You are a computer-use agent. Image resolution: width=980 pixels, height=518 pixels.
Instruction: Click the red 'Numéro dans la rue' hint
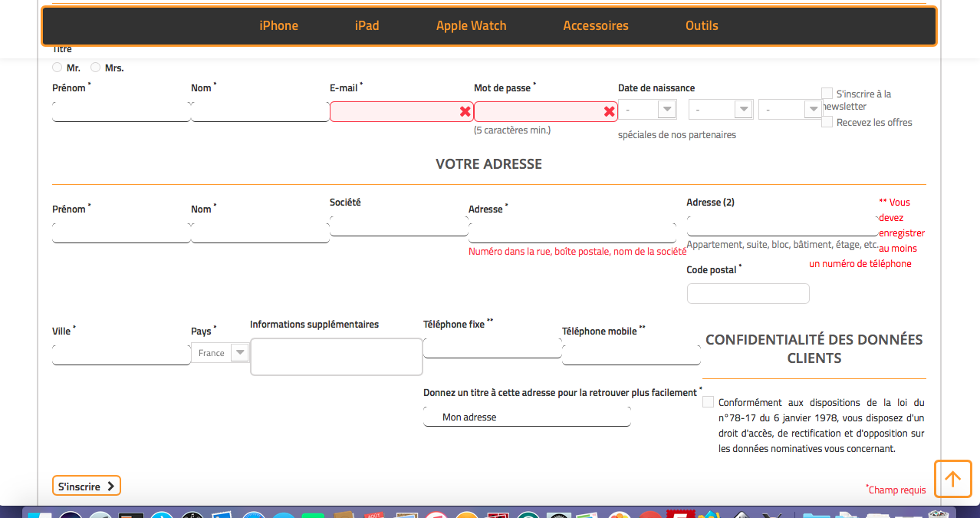(x=577, y=252)
